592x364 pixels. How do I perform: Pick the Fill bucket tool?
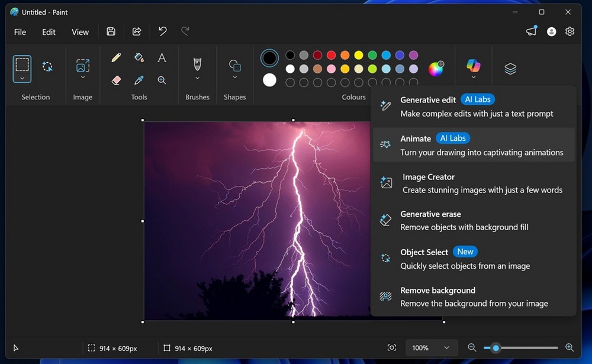pyautogui.click(x=139, y=57)
